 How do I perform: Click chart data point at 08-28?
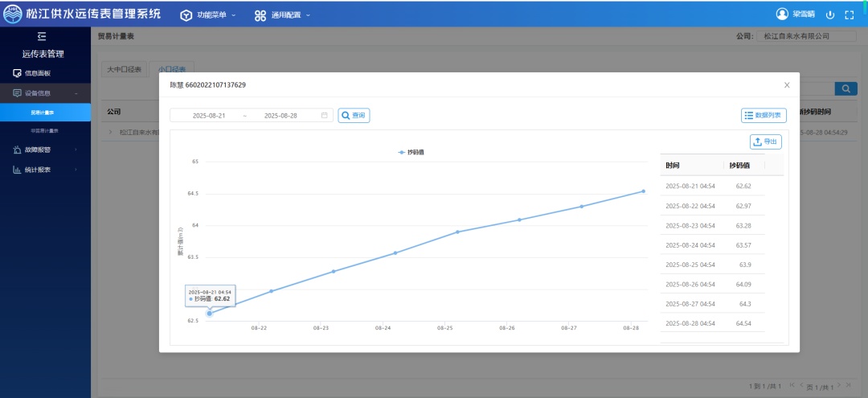click(x=643, y=191)
